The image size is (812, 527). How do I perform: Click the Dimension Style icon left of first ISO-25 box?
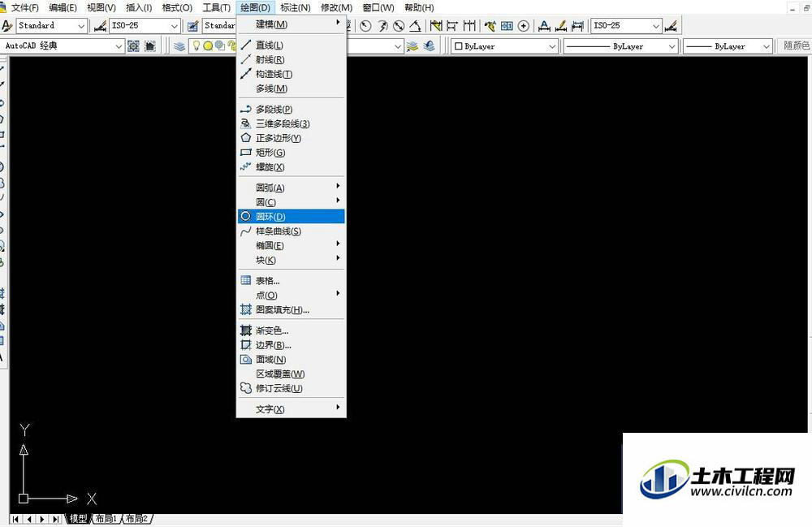coord(100,25)
